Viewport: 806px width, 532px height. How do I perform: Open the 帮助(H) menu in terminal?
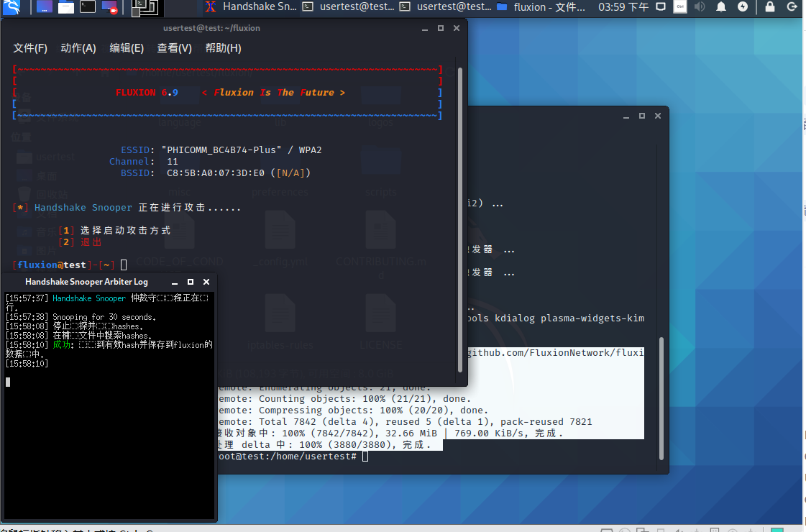tap(223, 47)
